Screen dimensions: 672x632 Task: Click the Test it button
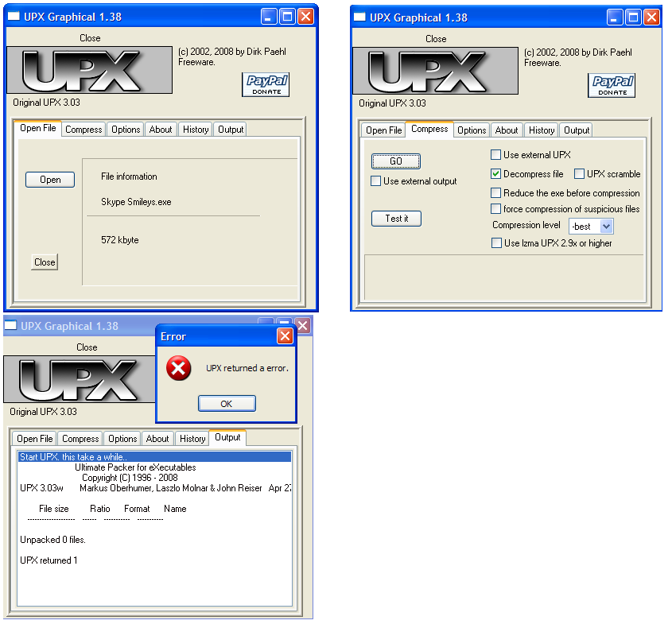[x=396, y=219]
